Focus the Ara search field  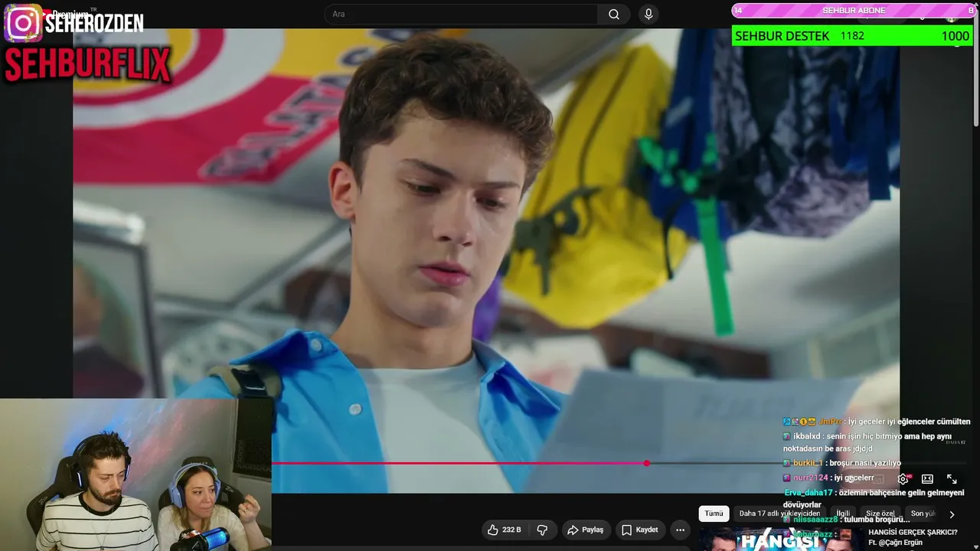[x=462, y=15]
